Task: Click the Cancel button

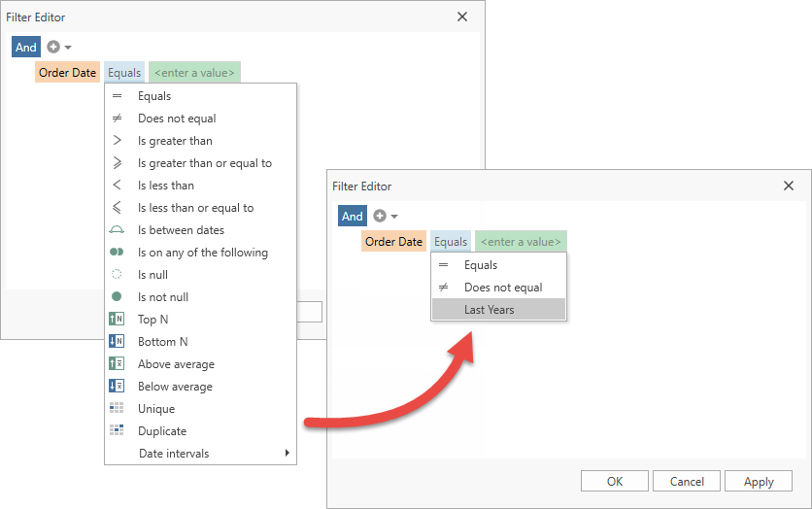Action: [x=687, y=482]
